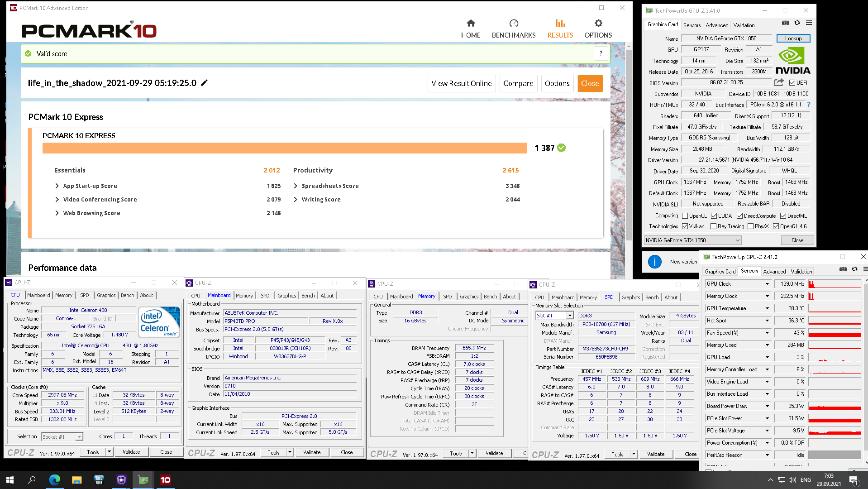
Task: Click View Result Online button
Action: (462, 83)
